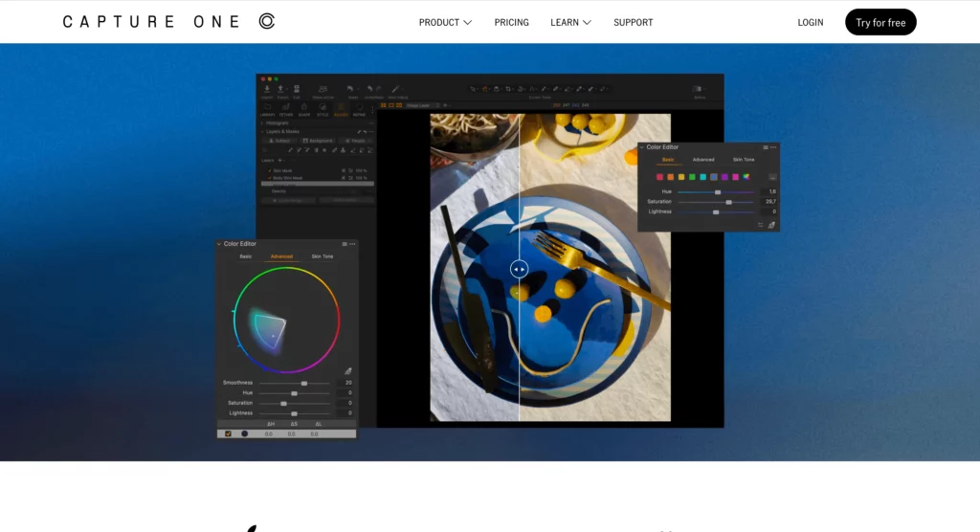
Task: Open the Image Layer dropdown
Action: (x=421, y=105)
